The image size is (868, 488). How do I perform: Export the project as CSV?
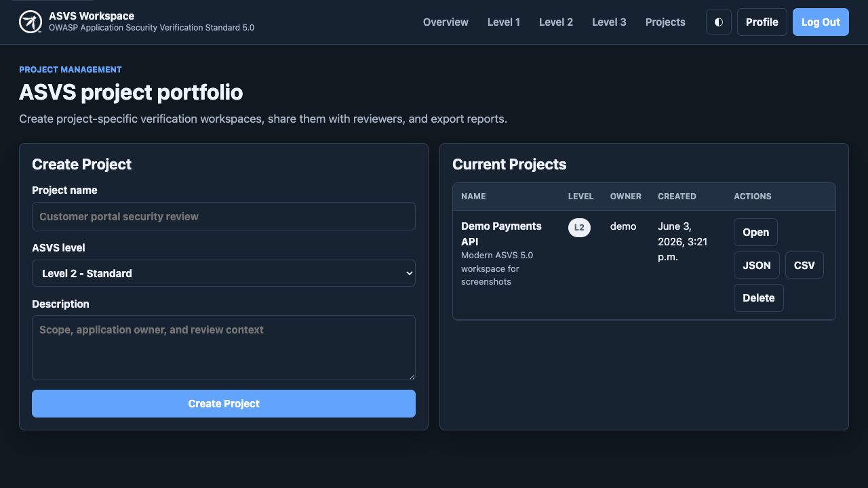pyautogui.click(x=804, y=265)
